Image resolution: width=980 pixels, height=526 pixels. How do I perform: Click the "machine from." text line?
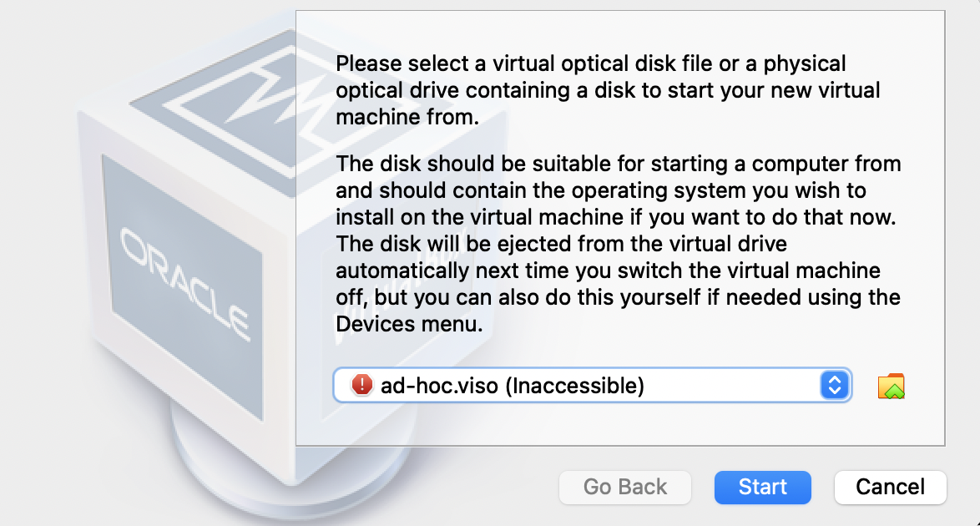pos(407,118)
